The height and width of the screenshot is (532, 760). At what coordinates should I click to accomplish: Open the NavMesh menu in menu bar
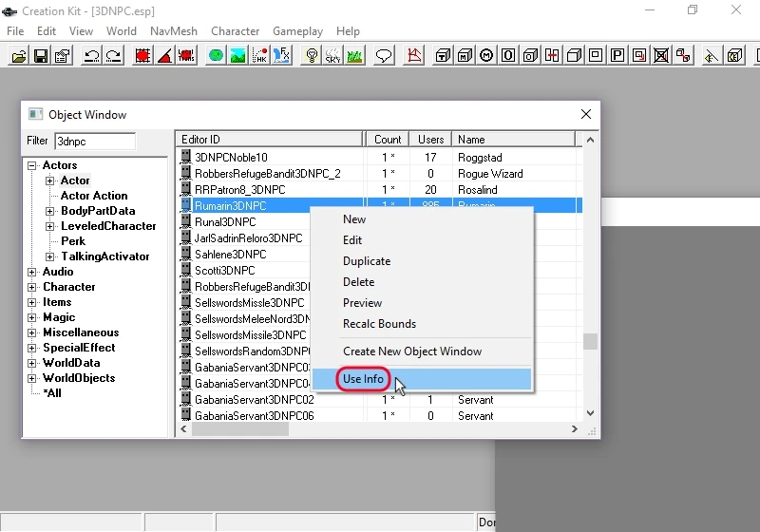tap(174, 31)
